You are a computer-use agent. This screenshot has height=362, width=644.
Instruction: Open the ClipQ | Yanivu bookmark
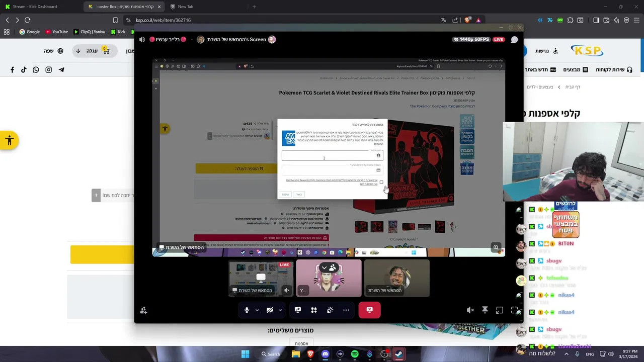[90, 32]
